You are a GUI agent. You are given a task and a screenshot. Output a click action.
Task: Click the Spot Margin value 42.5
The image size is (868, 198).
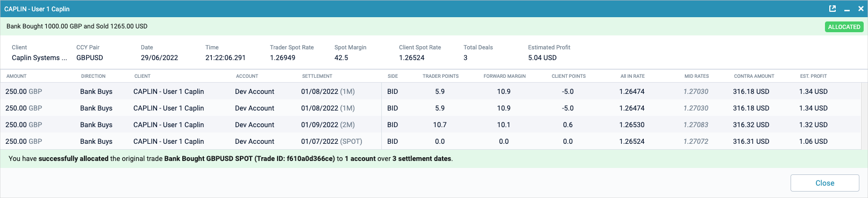[x=341, y=57]
